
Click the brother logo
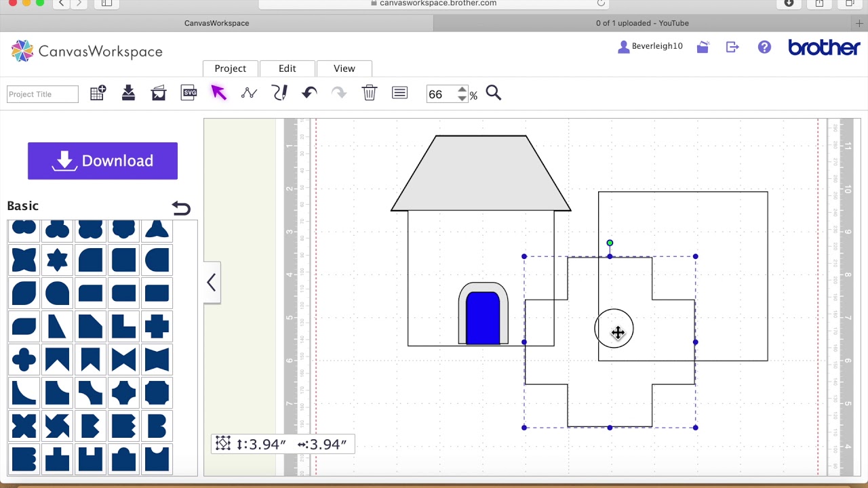[x=824, y=47]
